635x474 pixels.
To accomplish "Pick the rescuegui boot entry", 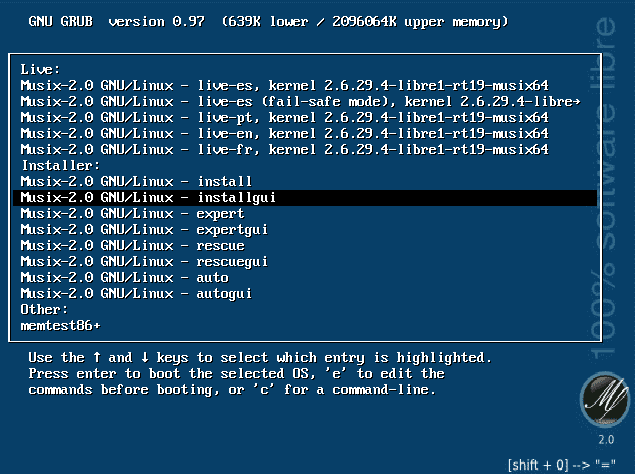I will pos(145,262).
